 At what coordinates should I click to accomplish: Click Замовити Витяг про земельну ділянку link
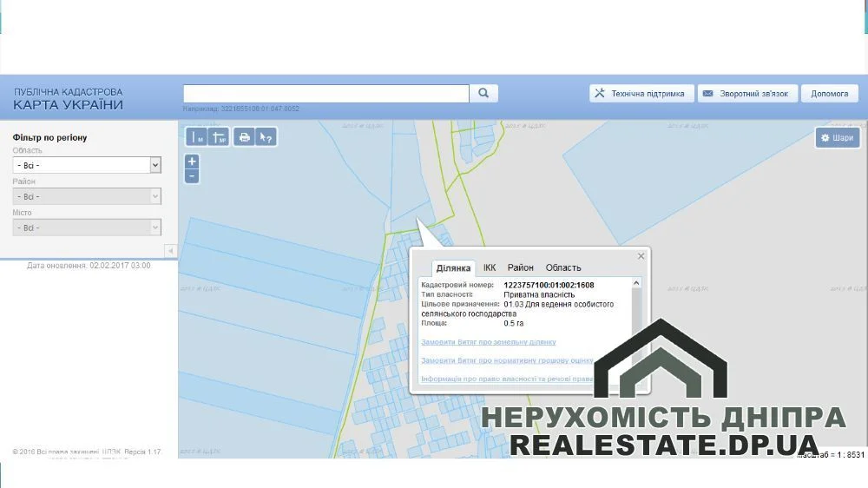click(x=488, y=342)
